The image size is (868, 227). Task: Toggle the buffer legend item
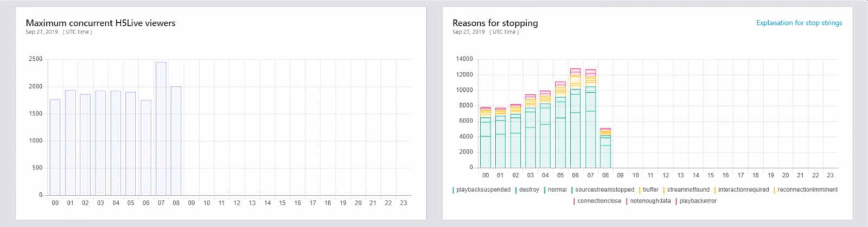pyautogui.click(x=650, y=190)
